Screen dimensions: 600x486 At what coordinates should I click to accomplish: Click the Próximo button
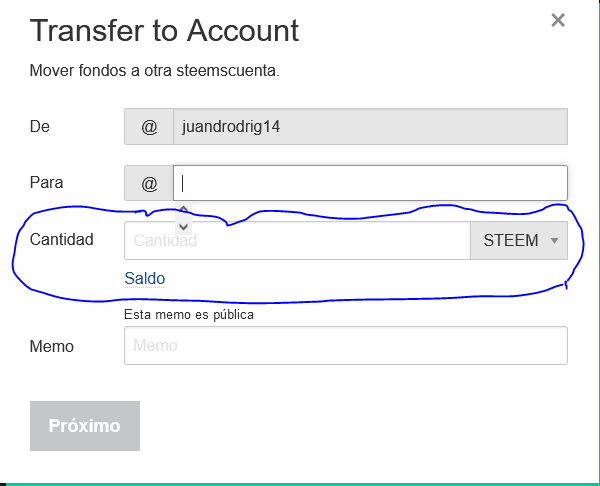pos(85,426)
